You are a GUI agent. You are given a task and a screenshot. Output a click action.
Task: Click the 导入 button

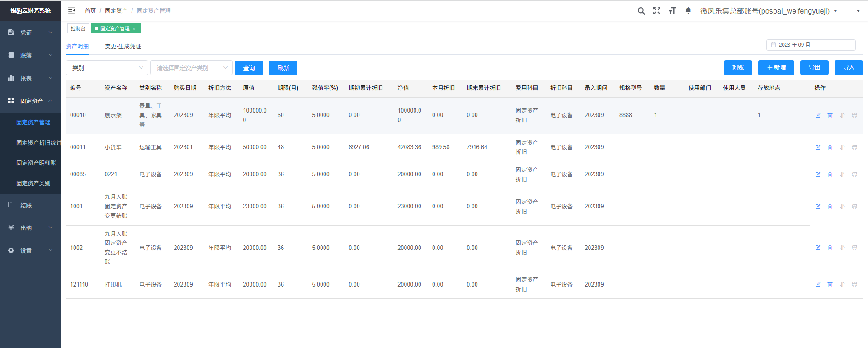coord(849,67)
